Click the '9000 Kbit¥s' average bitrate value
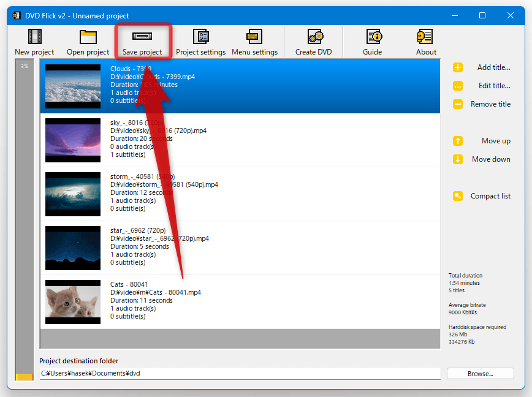Screen dimensions: 532x397 click(x=463, y=312)
